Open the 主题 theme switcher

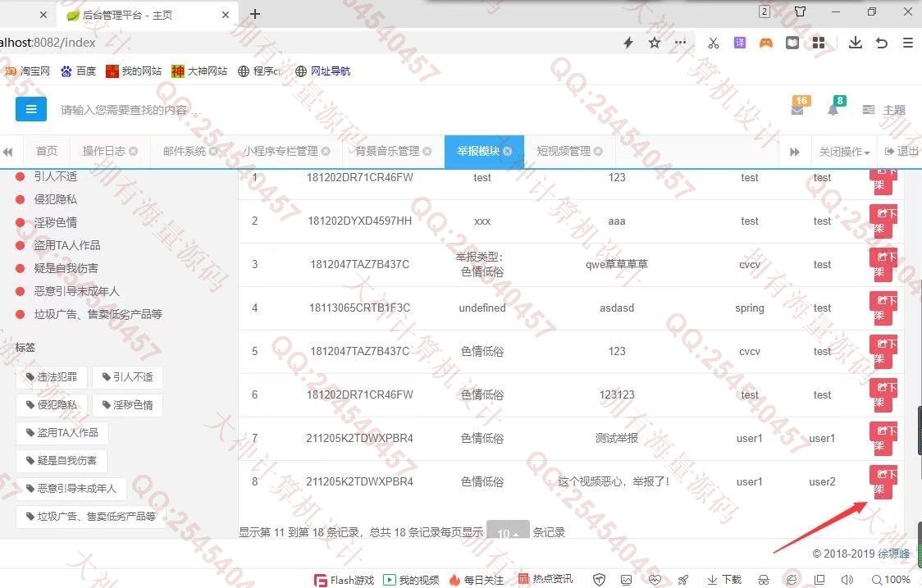pos(884,110)
